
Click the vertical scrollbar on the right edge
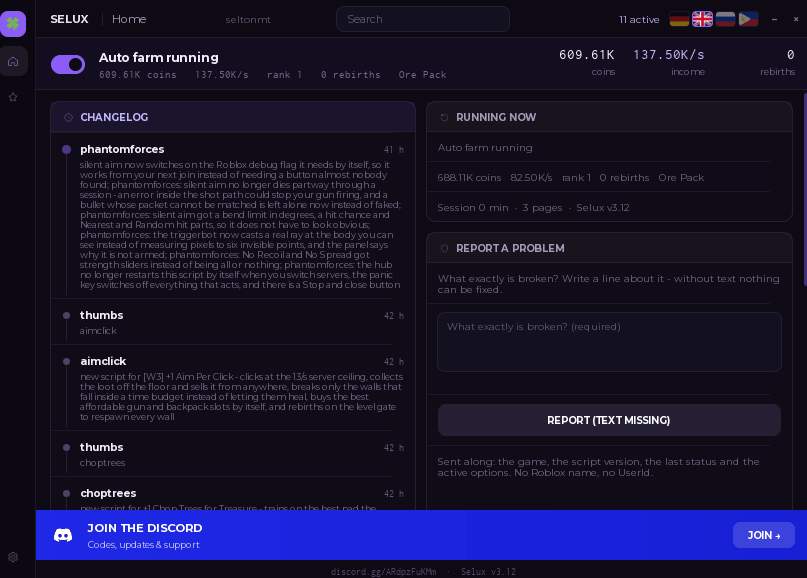coord(804,189)
